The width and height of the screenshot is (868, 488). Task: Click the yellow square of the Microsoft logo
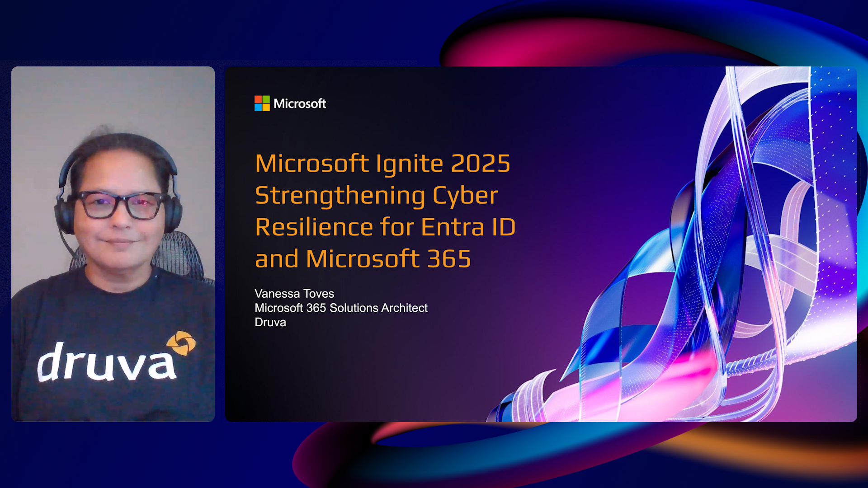coord(265,108)
